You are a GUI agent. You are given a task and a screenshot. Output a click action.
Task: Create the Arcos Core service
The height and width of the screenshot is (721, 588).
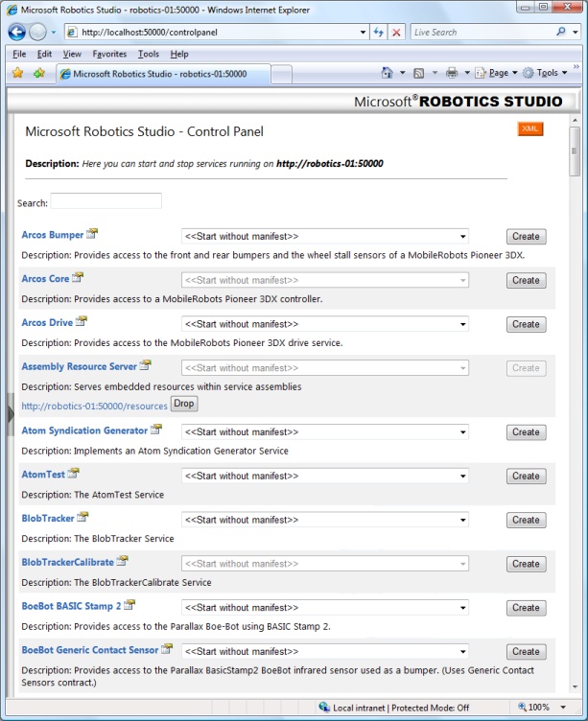pyautogui.click(x=526, y=280)
